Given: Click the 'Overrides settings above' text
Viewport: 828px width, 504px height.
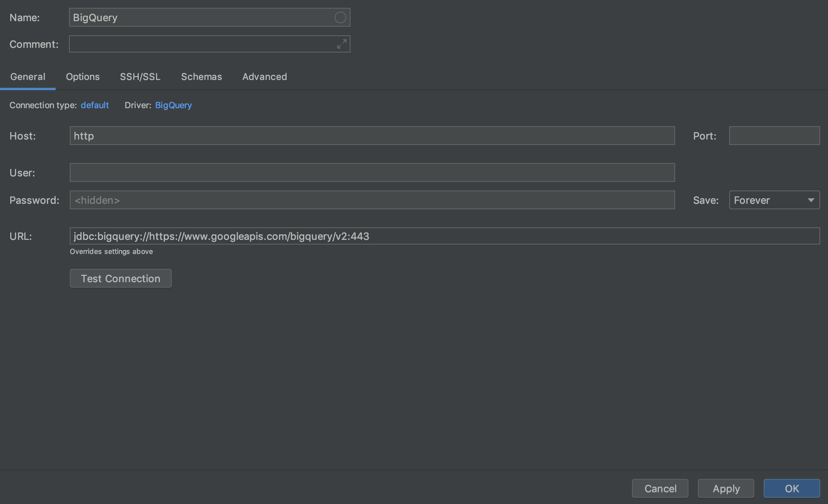Looking at the screenshot, I should click(111, 252).
